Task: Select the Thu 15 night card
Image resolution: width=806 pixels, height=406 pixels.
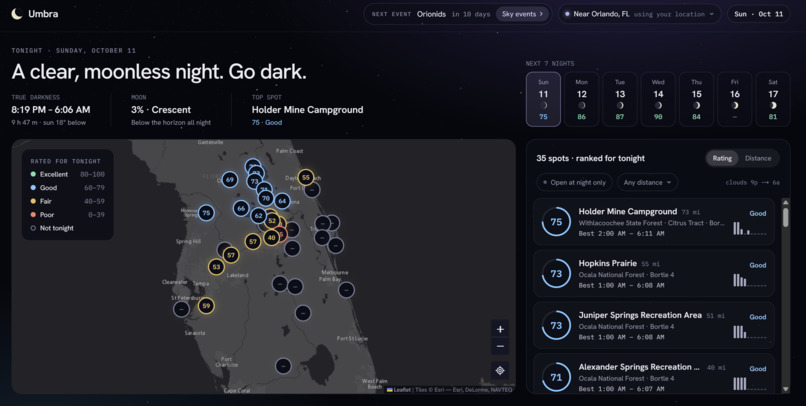Action: click(697, 99)
